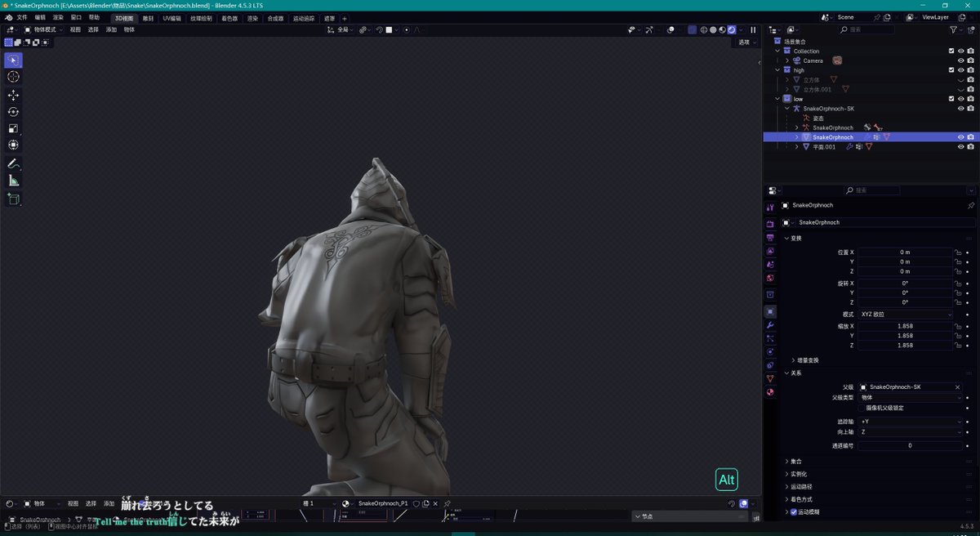Open the 文件 menu
The image size is (980, 536).
coord(21,17)
